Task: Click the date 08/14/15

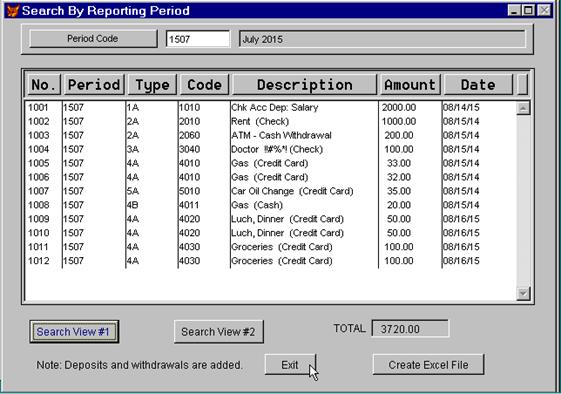Action: pyautogui.click(x=461, y=107)
